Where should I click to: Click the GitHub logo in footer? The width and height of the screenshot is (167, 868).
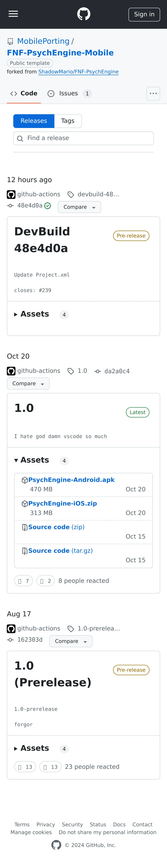pos(56,845)
